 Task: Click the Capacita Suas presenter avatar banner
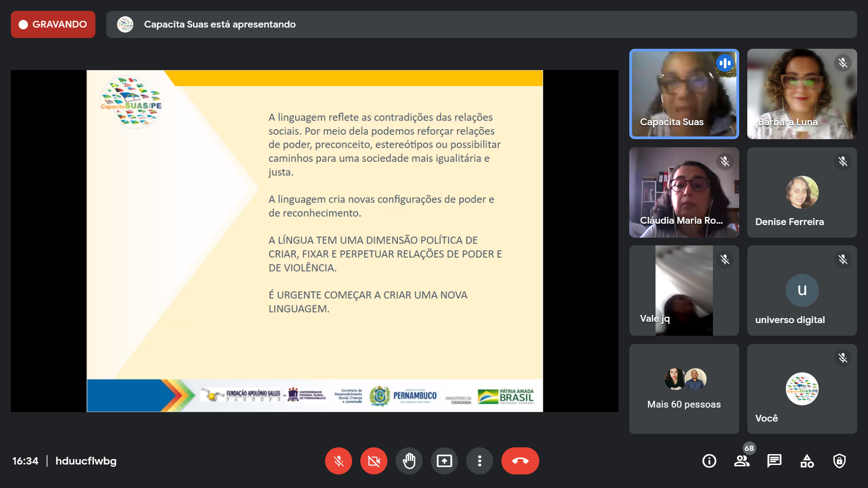click(125, 24)
